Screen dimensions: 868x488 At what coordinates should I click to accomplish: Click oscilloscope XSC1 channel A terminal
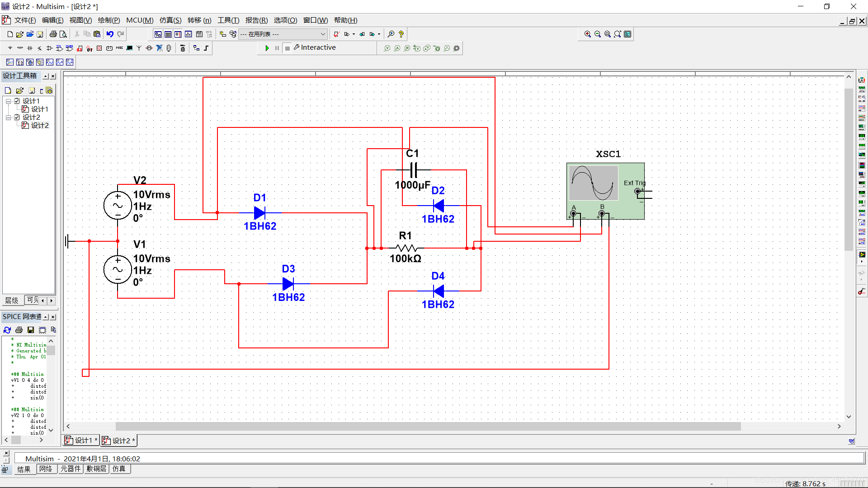click(x=573, y=213)
